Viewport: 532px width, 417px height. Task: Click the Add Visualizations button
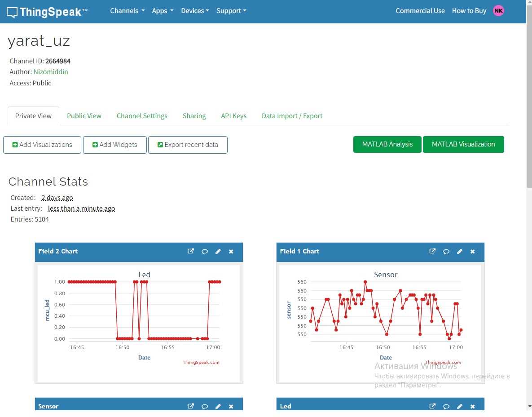[42, 145]
